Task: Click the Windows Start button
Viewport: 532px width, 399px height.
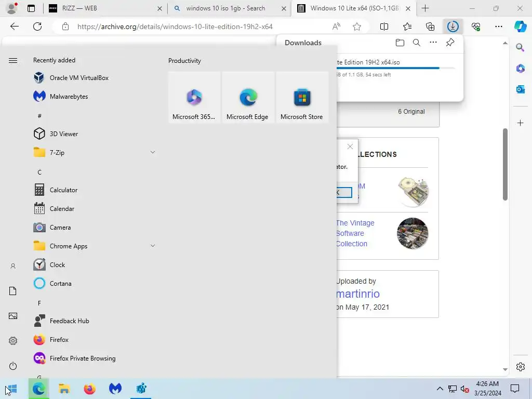Action: click(x=11, y=389)
